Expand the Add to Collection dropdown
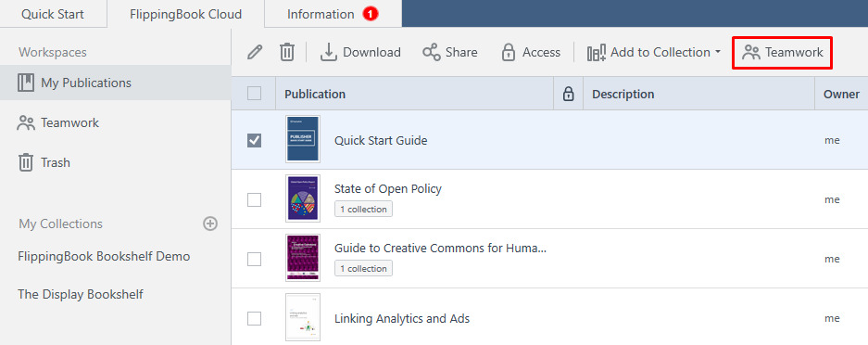868x345 pixels. (x=654, y=53)
